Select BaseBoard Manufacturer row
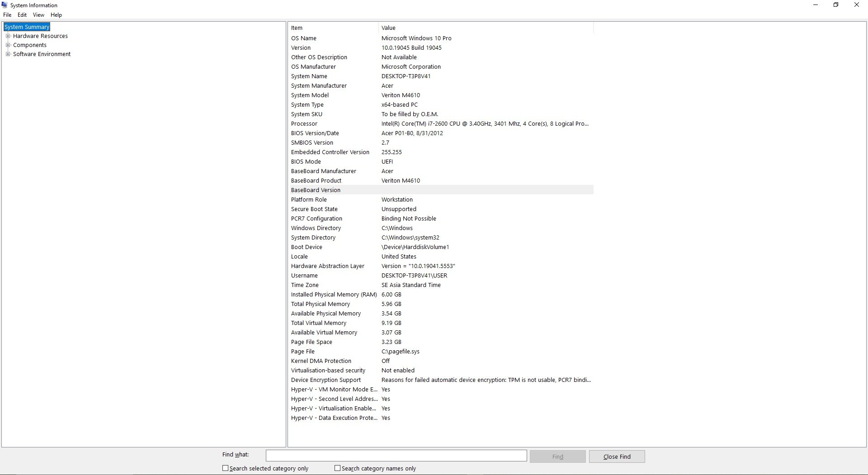The height and width of the screenshot is (475, 868). point(441,171)
